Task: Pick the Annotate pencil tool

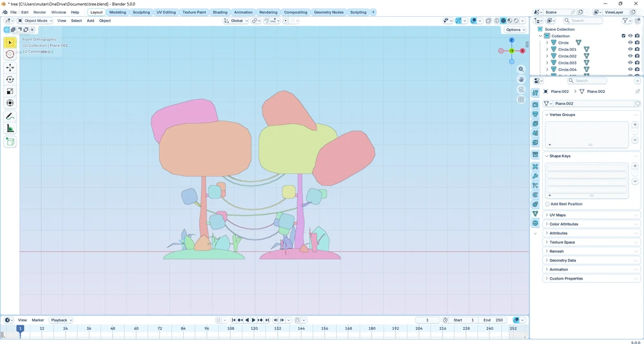Action: (10, 117)
